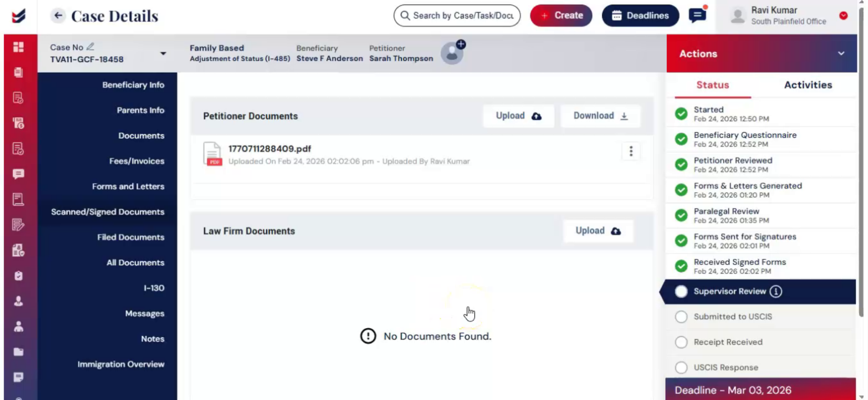The image size is (868, 400).
Task: Go back using the Case Details arrow
Action: tap(58, 16)
